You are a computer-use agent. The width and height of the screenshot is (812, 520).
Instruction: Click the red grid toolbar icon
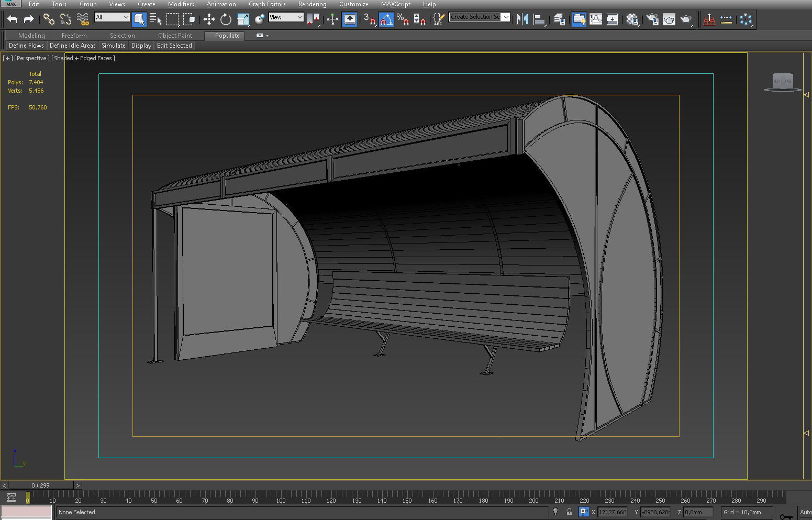point(709,19)
